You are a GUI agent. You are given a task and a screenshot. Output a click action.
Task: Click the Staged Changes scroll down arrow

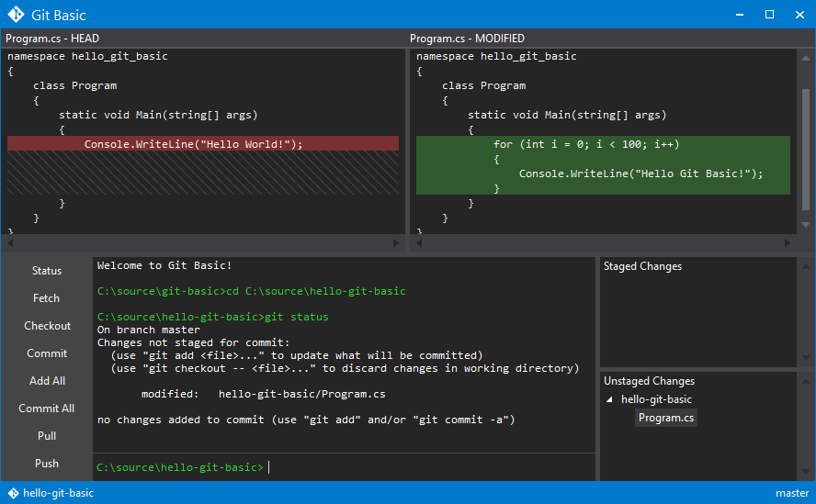[806, 358]
